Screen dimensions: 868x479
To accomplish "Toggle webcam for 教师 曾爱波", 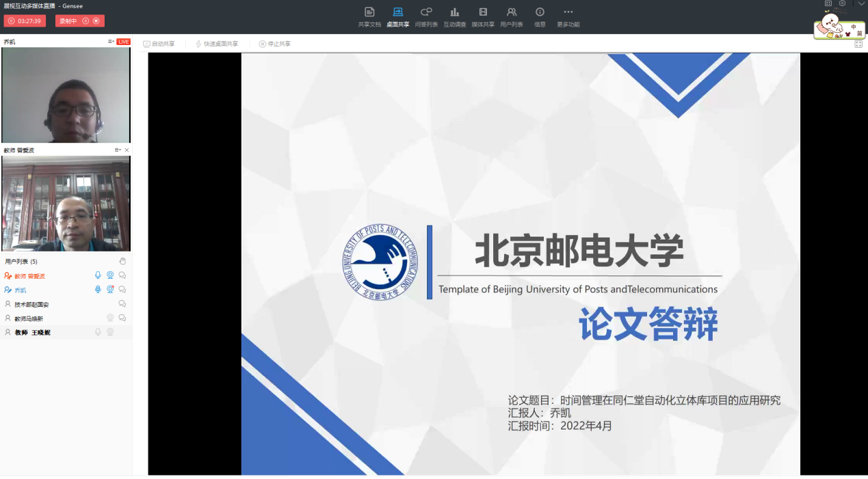I will (x=110, y=275).
